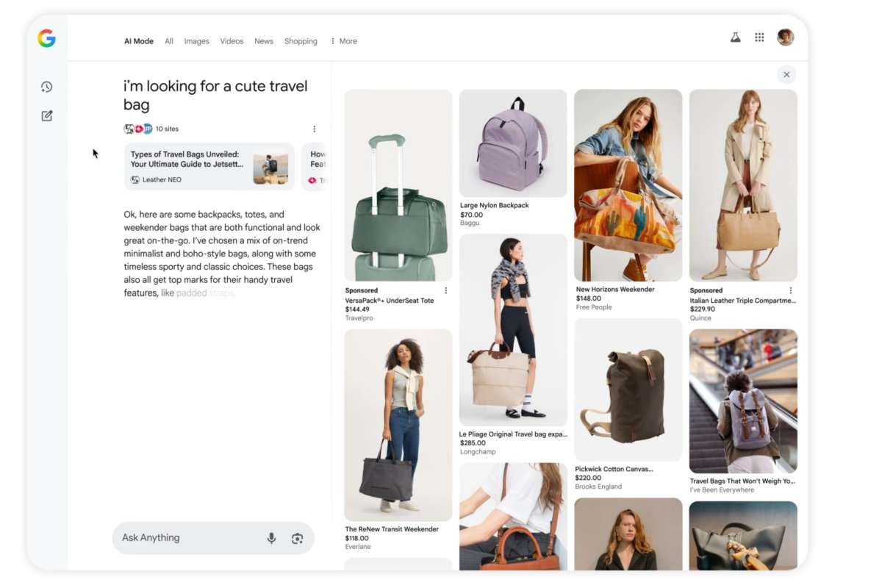Open article thumbnail in Travel Bags card
882x588 pixels.
click(270, 168)
